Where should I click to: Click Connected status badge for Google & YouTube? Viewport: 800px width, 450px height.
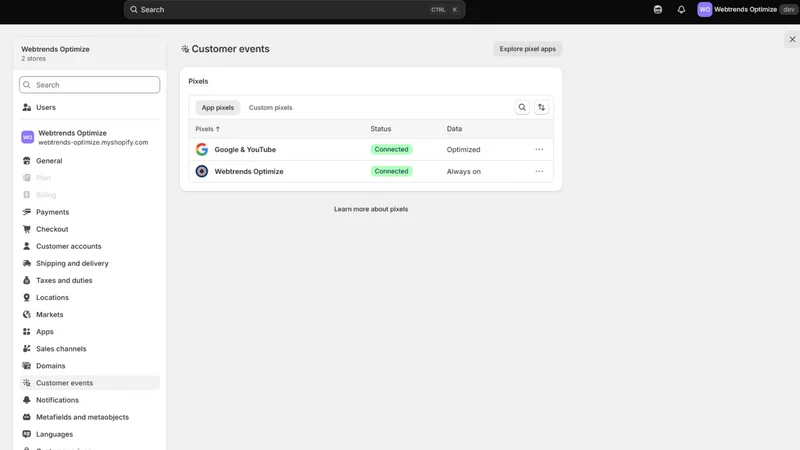pos(391,149)
